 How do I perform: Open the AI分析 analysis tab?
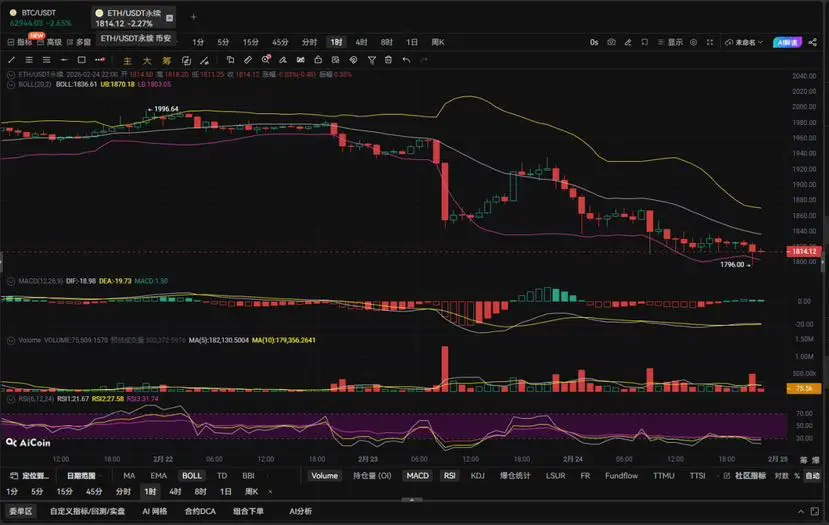300,511
